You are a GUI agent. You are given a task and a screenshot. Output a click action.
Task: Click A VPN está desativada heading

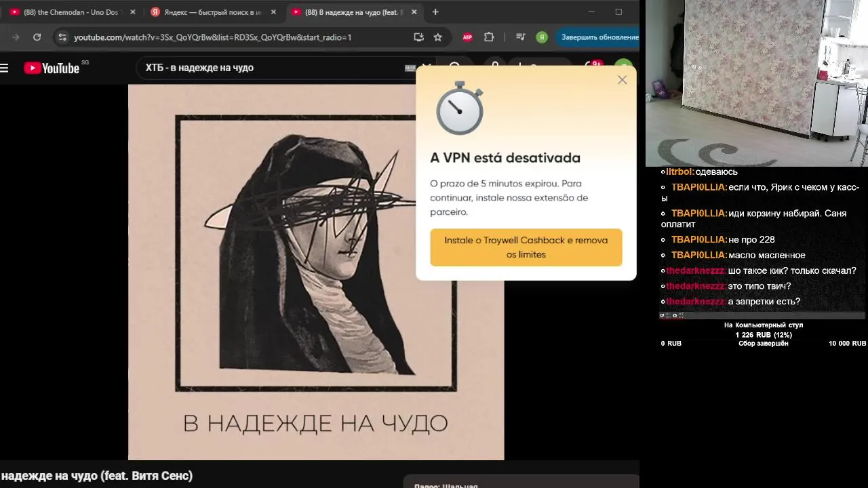pos(505,158)
